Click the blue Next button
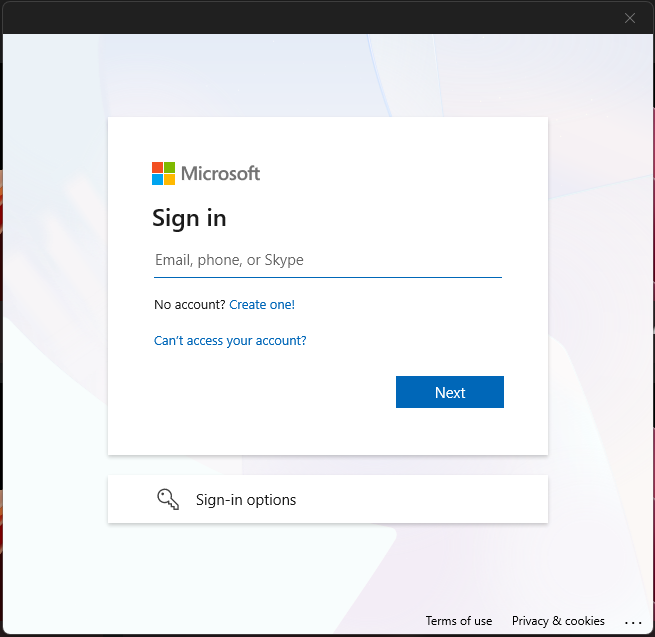The width and height of the screenshot is (655, 637). pos(449,392)
